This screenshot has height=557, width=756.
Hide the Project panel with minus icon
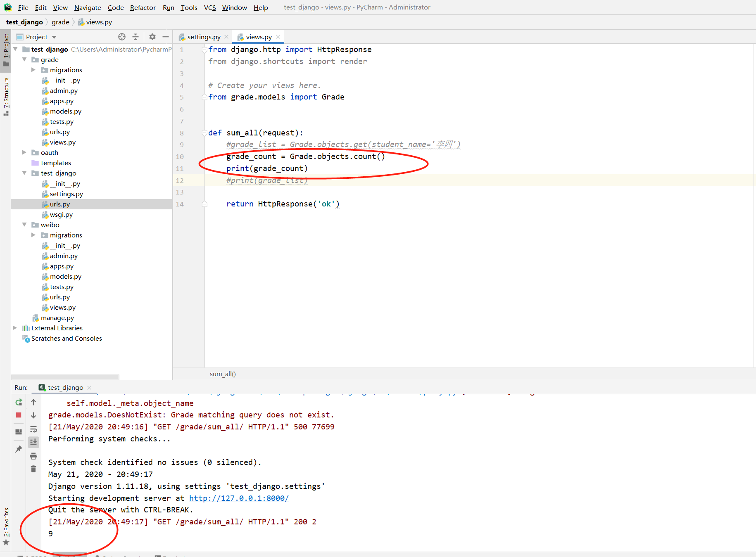[166, 37]
